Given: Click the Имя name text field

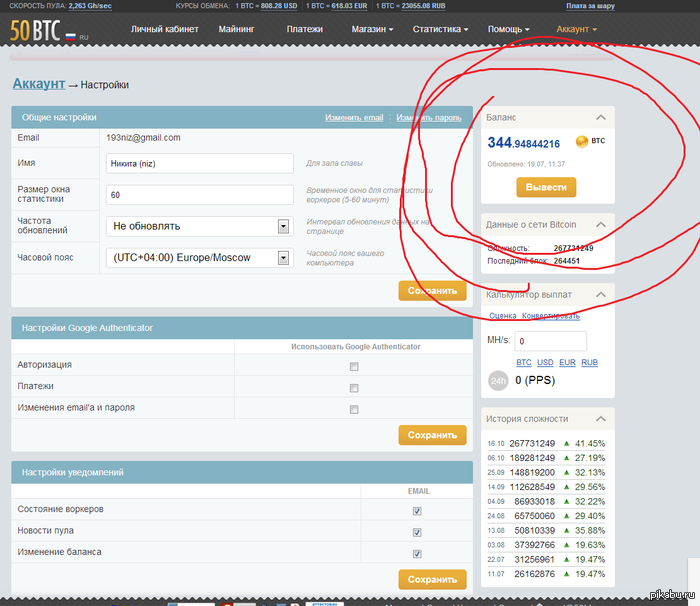Looking at the screenshot, I should pyautogui.click(x=198, y=163).
